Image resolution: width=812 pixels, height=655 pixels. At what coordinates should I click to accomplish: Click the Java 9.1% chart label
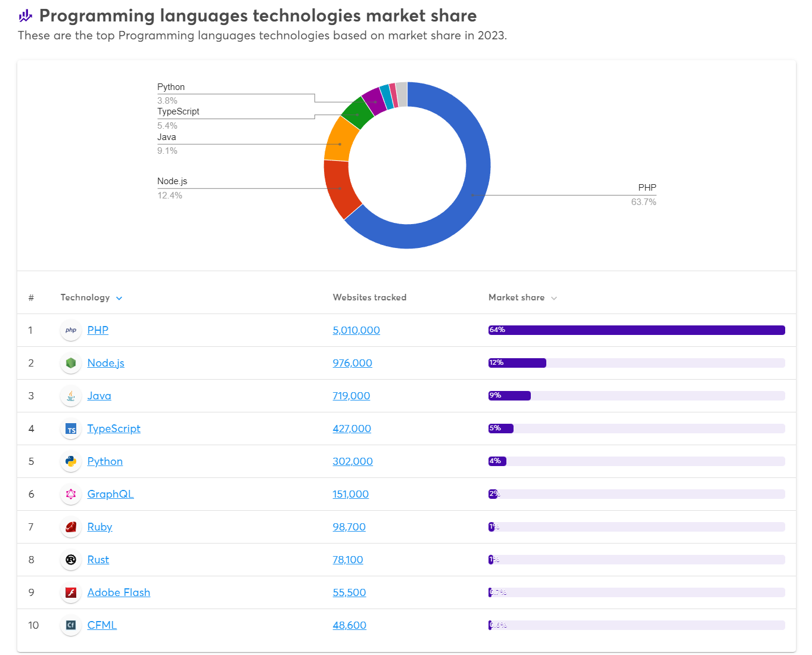click(167, 144)
